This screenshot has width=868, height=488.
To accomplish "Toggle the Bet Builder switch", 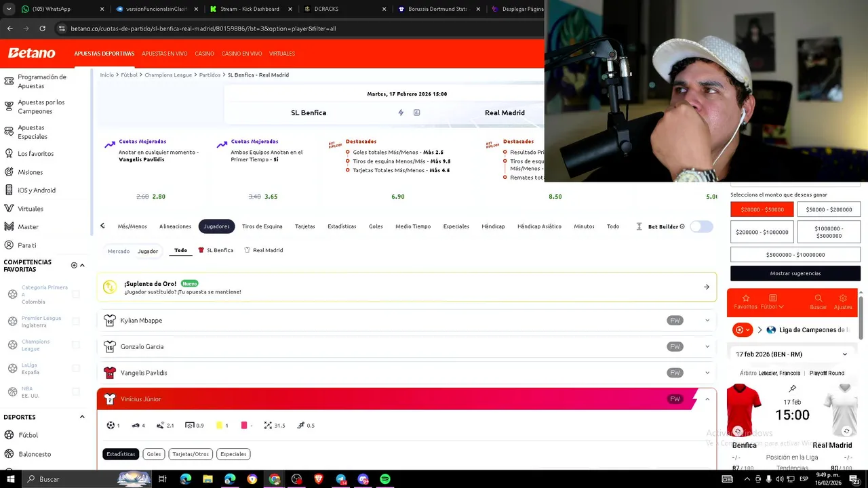I will pyautogui.click(x=701, y=226).
